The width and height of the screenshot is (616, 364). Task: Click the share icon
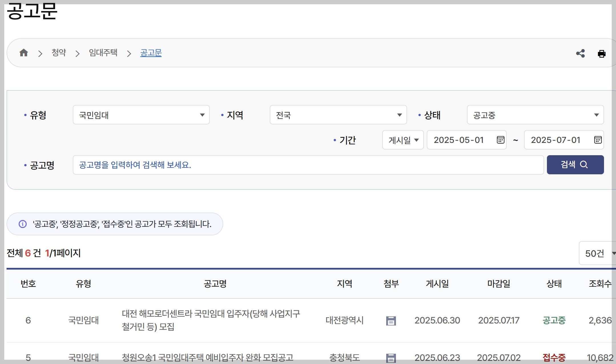coord(580,53)
